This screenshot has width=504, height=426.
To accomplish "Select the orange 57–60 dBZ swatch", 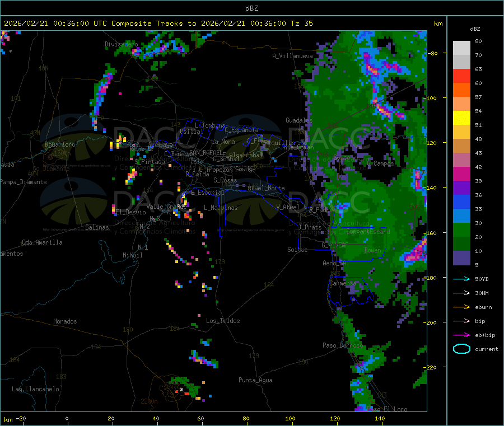I will click(461, 90).
